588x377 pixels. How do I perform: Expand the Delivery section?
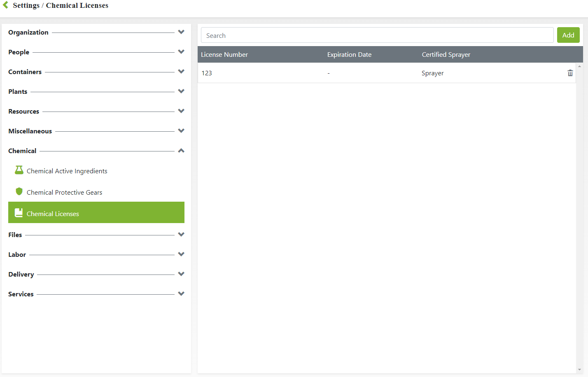(x=181, y=274)
